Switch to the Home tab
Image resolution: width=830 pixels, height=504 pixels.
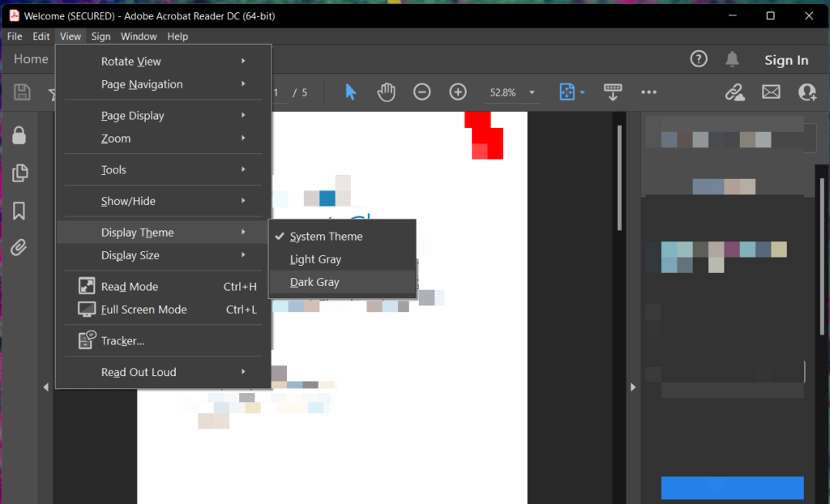click(x=31, y=58)
